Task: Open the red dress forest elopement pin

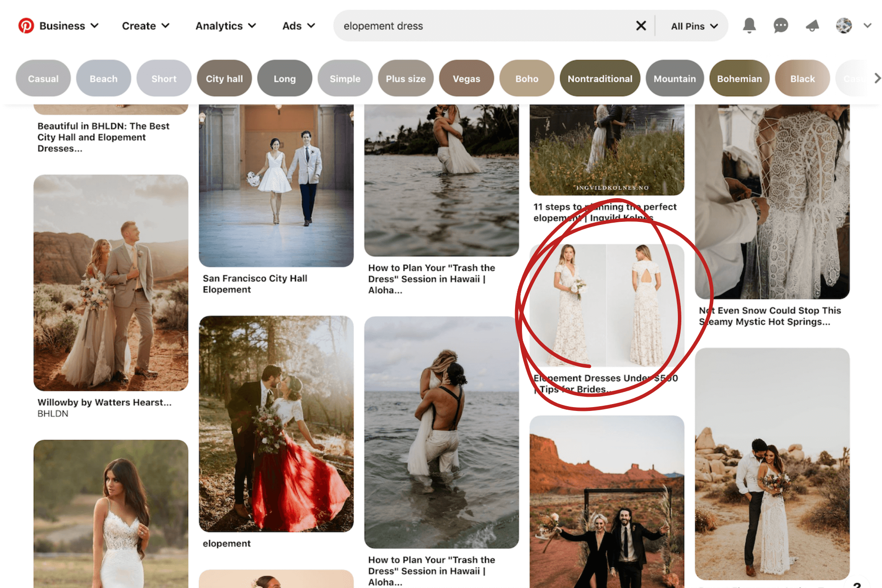Action: 276,424
